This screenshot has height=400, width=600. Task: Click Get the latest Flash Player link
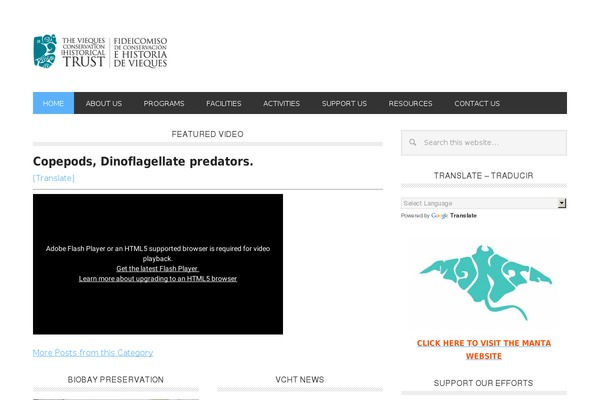click(x=157, y=269)
